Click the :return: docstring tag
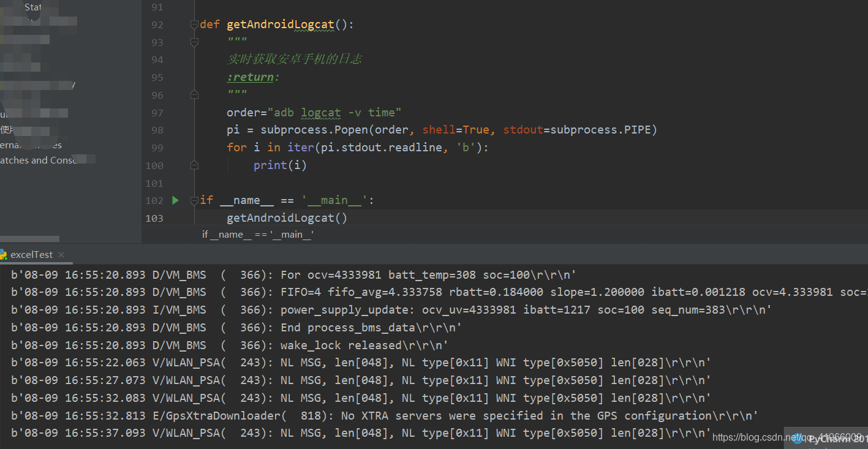The width and height of the screenshot is (868, 449). tap(253, 77)
